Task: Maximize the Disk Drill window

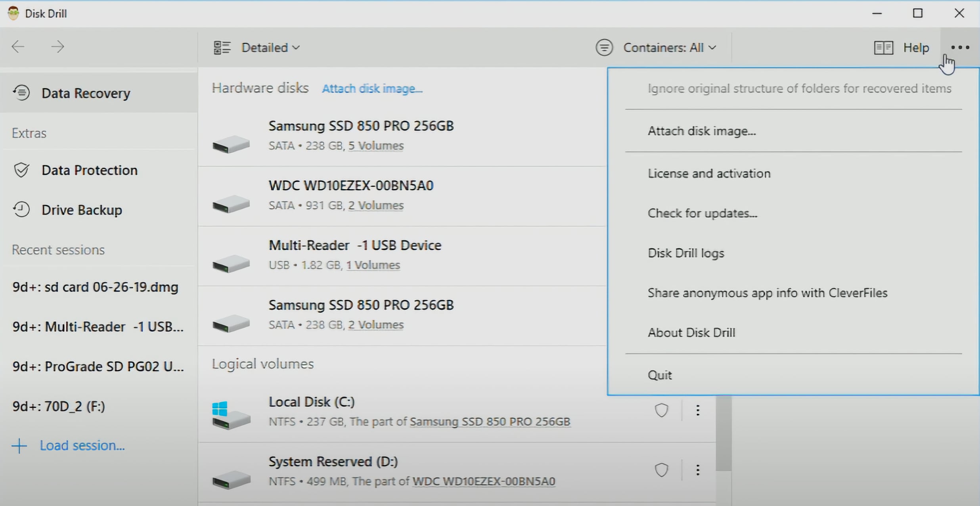Action: coord(918,13)
